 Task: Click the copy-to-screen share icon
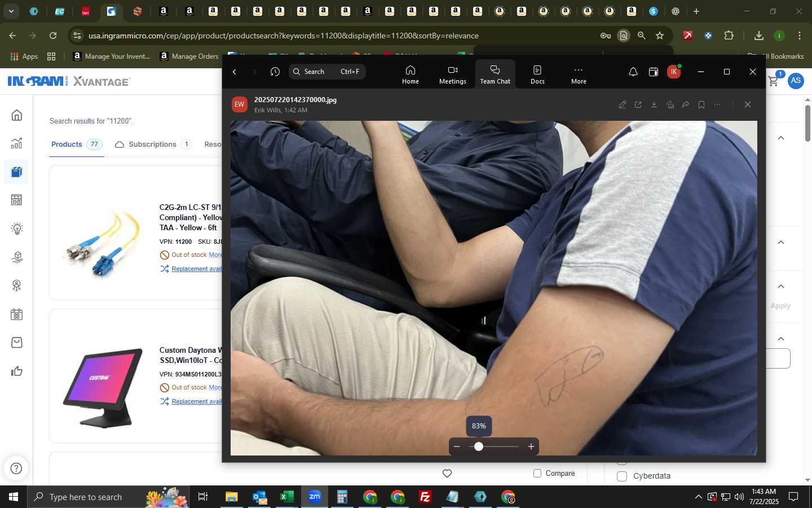click(x=670, y=104)
